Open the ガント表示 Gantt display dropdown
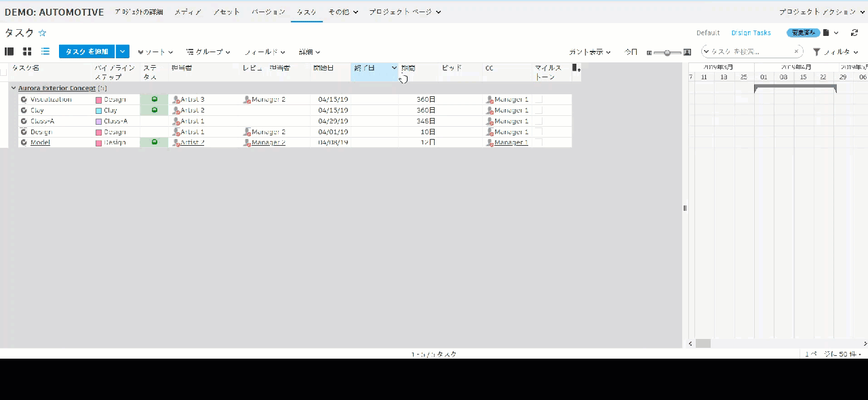The height and width of the screenshot is (400, 868). tap(590, 52)
